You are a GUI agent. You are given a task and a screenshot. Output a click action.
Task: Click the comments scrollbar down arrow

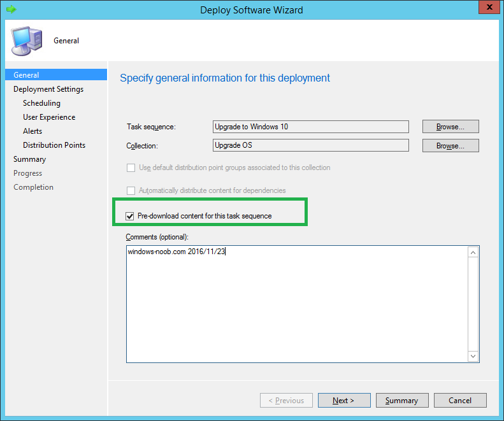pos(473,356)
